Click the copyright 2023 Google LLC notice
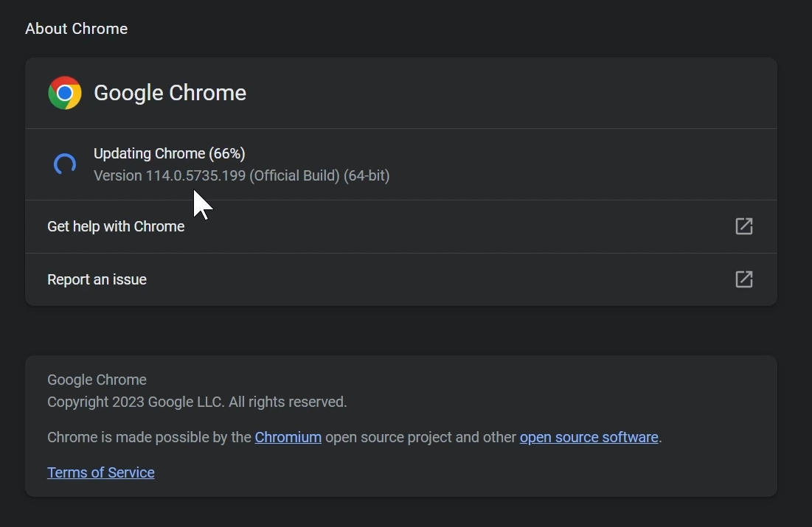The height and width of the screenshot is (527, 812). click(197, 402)
